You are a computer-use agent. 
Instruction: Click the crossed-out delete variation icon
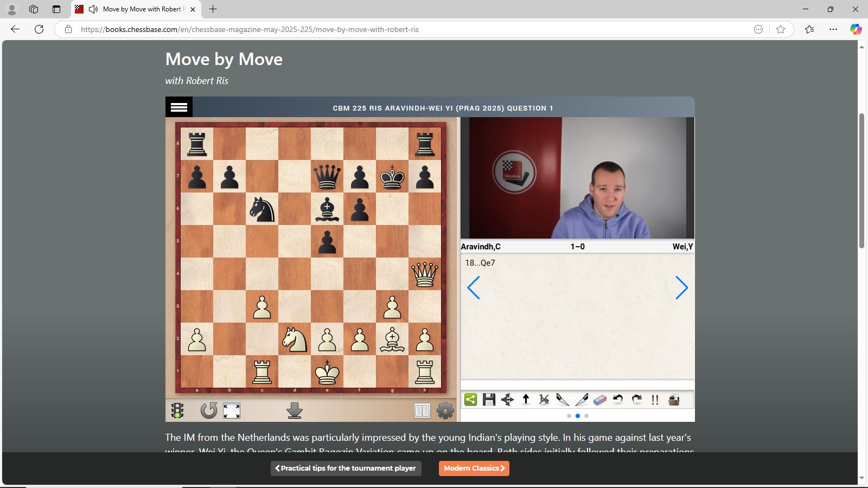[x=544, y=400]
